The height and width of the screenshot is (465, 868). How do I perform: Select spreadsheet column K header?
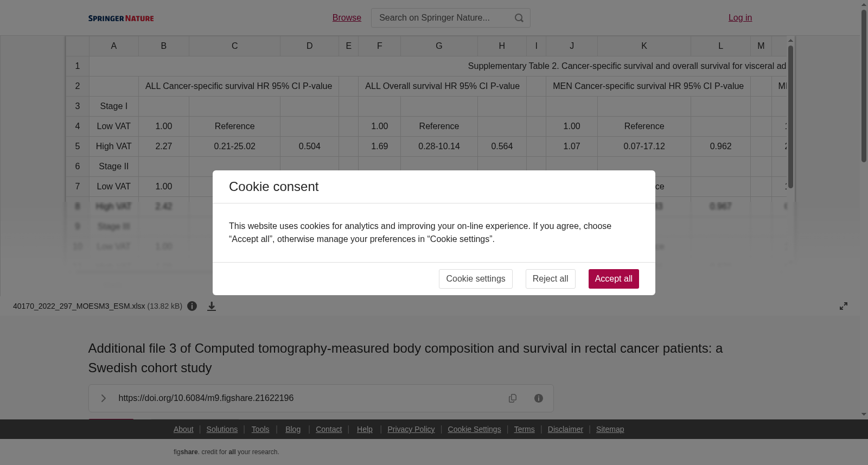point(644,46)
